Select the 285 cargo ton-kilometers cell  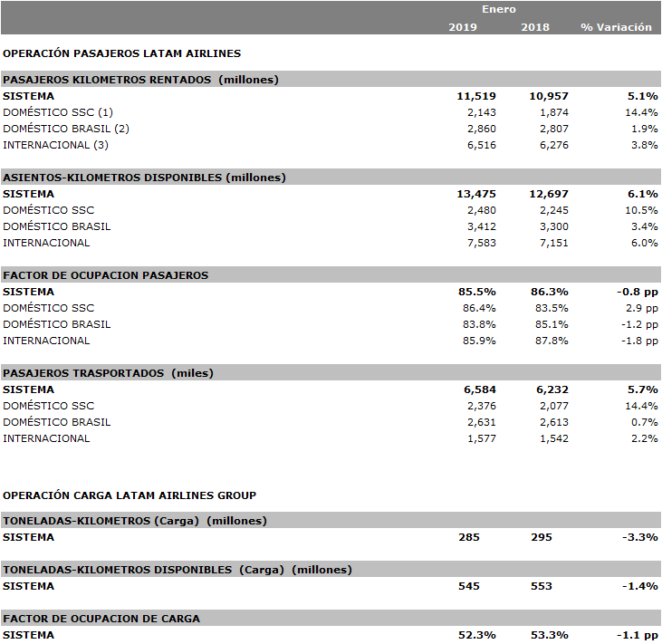tap(469, 537)
